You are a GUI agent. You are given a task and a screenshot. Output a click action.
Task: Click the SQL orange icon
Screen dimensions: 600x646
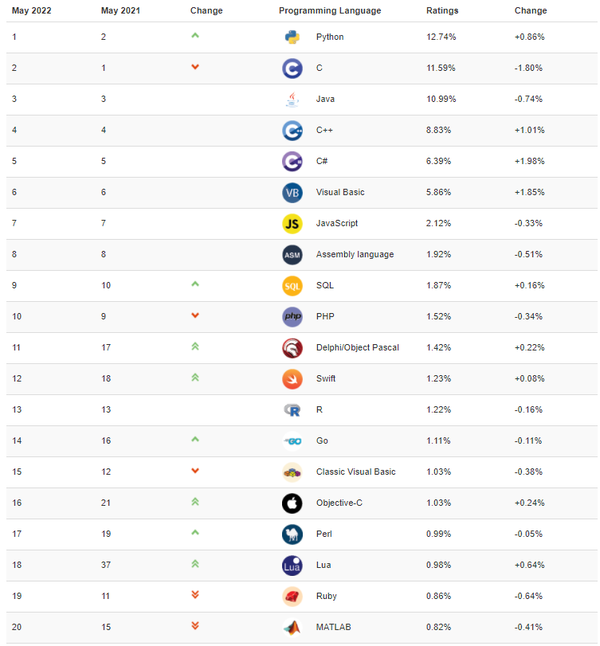(292, 285)
